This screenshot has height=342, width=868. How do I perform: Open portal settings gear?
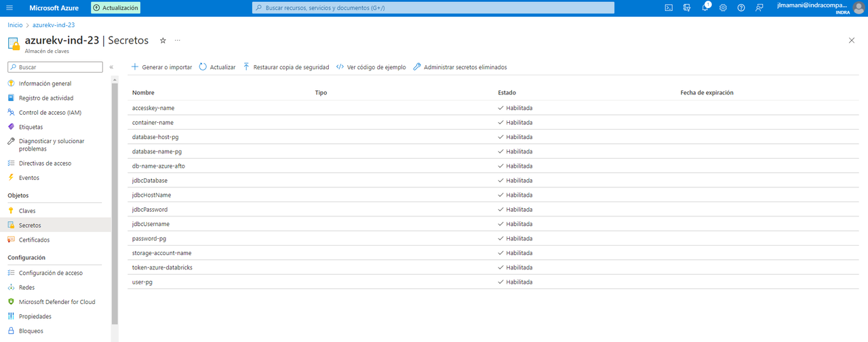(723, 7)
